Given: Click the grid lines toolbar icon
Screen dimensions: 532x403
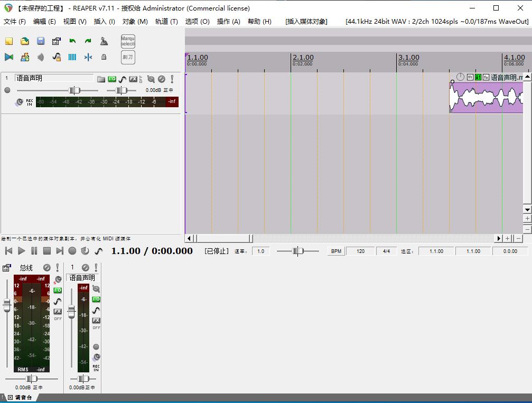Looking at the screenshot, I should (x=72, y=57).
